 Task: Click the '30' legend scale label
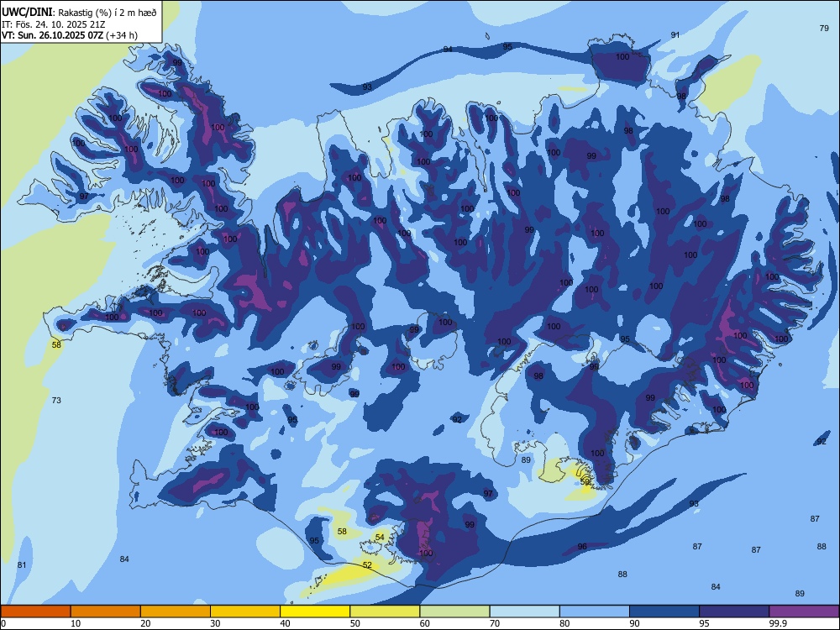click(x=215, y=623)
